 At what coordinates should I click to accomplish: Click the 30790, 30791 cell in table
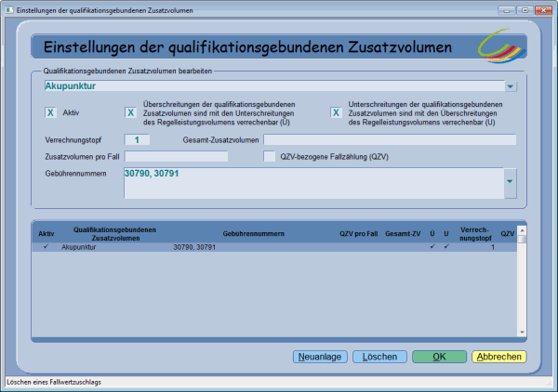194,247
